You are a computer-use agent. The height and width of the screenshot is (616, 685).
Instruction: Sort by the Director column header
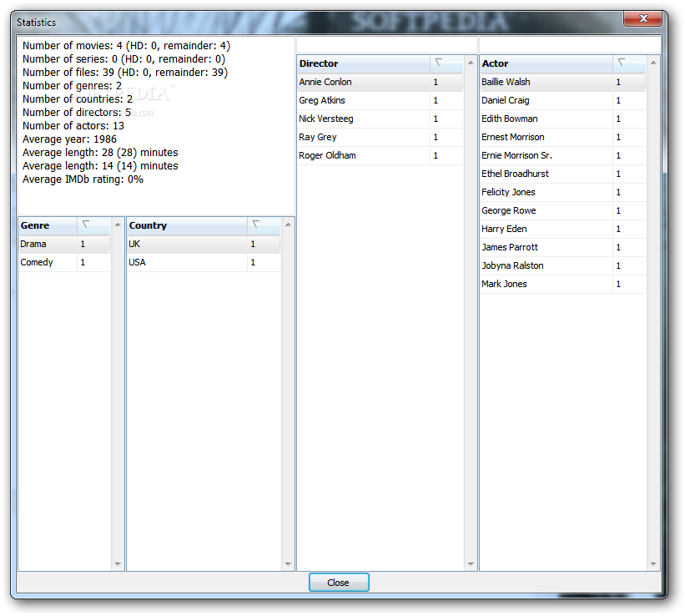tap(363, 63)
